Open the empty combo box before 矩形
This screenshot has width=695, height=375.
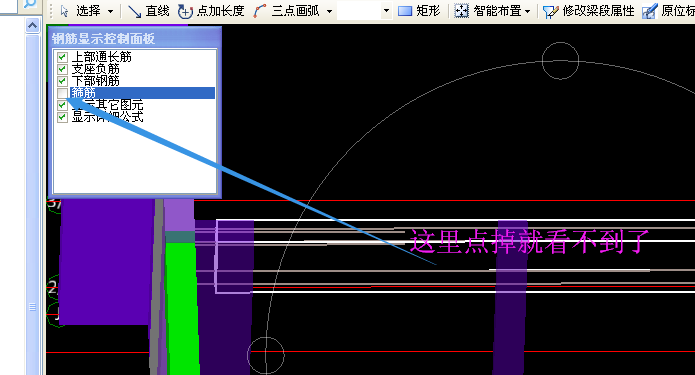pyautogui.click(x=364, y=11)
